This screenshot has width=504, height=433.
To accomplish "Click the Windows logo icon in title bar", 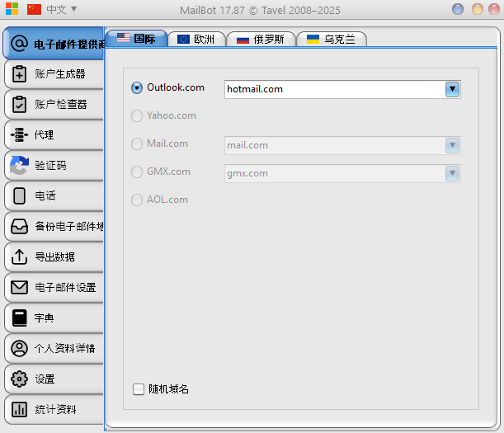I will click(x=12, y=9).
